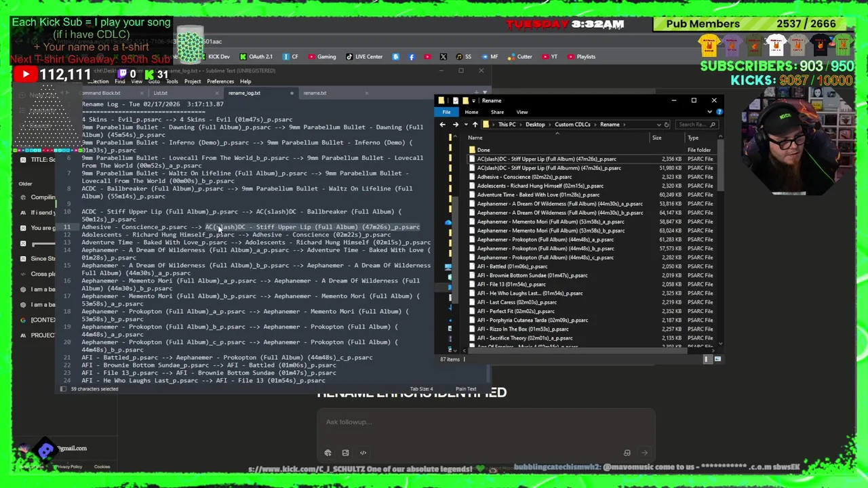Open the File tab in Explorer
The width and height of the screenshot is (868, 488).
[446, 113]
